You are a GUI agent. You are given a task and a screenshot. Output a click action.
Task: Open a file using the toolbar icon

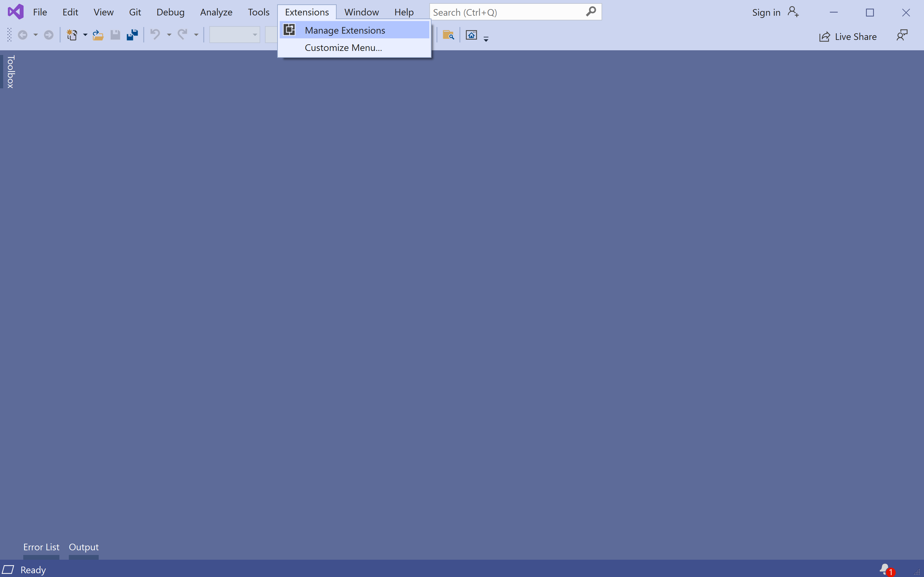pyautogui.click(x=98, y=35)
